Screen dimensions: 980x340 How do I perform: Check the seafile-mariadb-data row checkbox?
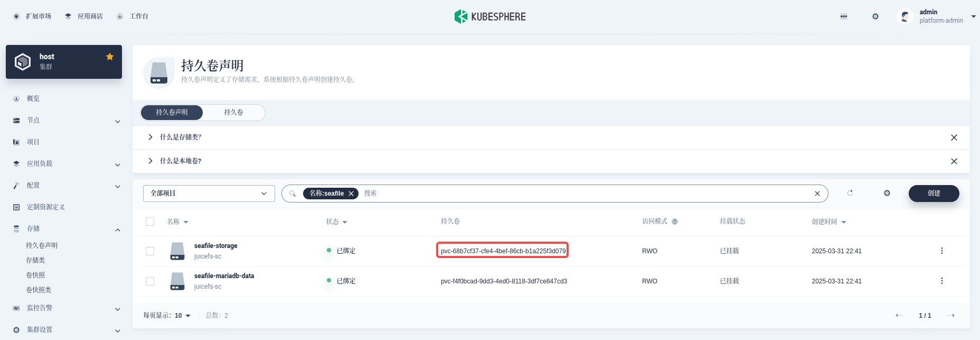[150, 281]
